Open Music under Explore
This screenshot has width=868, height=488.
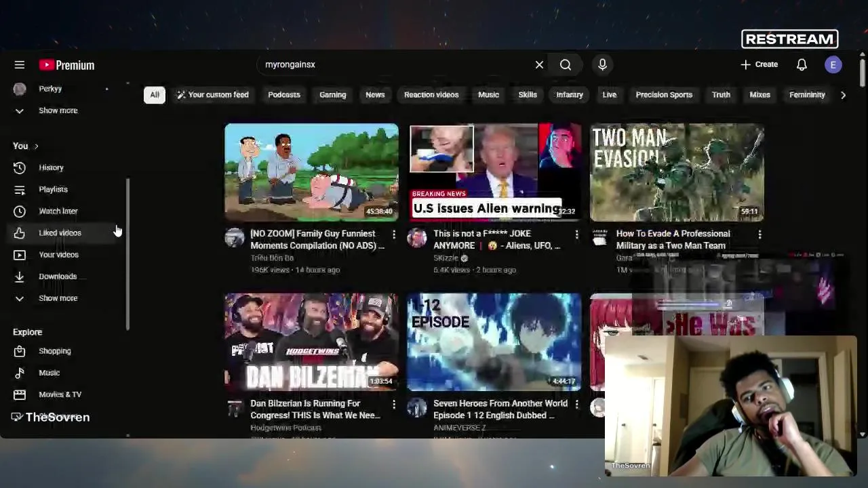click(x=65, y=373)
